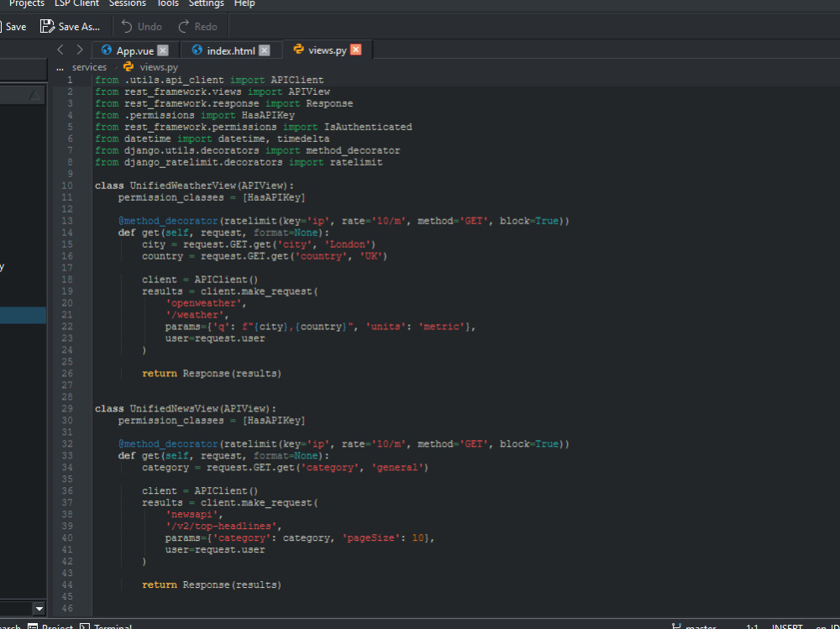The width and height of the screenshot is (840, 629).
Task: Click timedelta on line 6
Action: click(303, 139)
